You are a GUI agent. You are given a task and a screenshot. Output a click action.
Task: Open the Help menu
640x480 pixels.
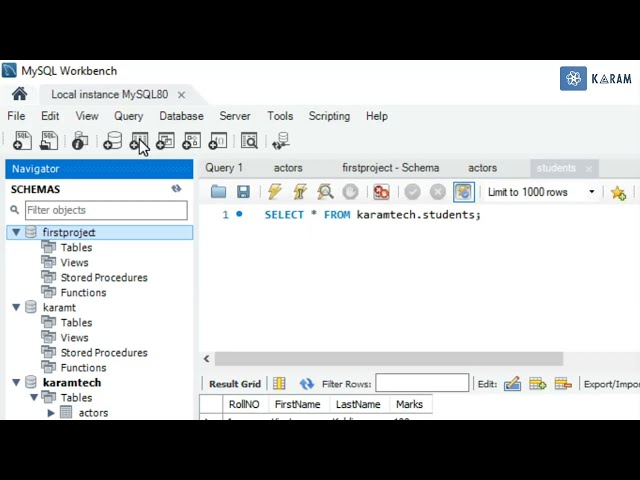pyautogui.click(x=377, y=116)
